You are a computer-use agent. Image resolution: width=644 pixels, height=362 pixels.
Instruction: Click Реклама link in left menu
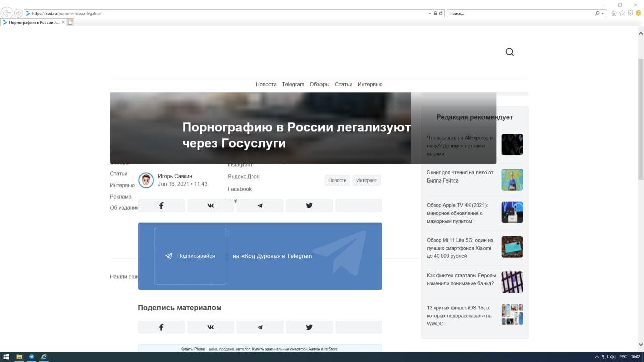click(x=121, y=197)
